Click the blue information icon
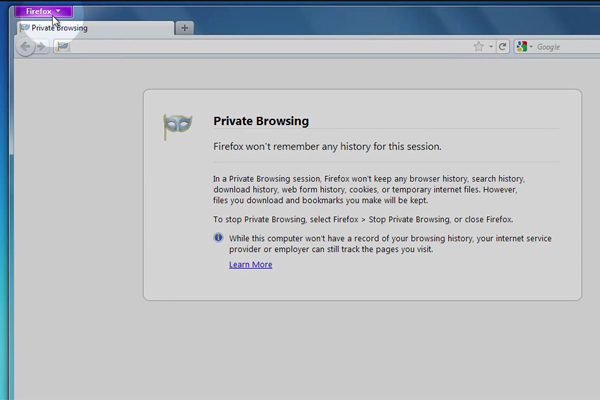This screenshot has height=400, width=600. tap(218, 238)
